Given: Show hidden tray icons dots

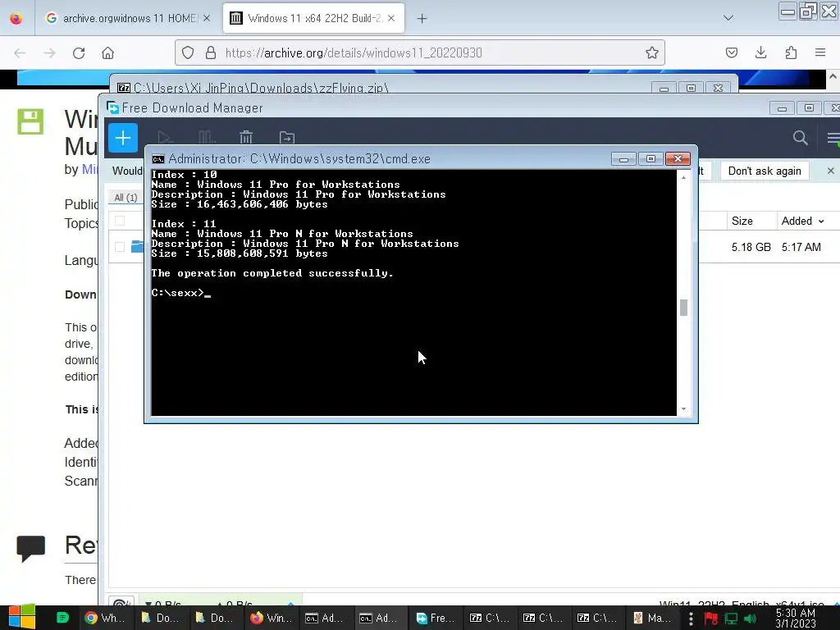Looking at the screenshot, I should [691, 619].
